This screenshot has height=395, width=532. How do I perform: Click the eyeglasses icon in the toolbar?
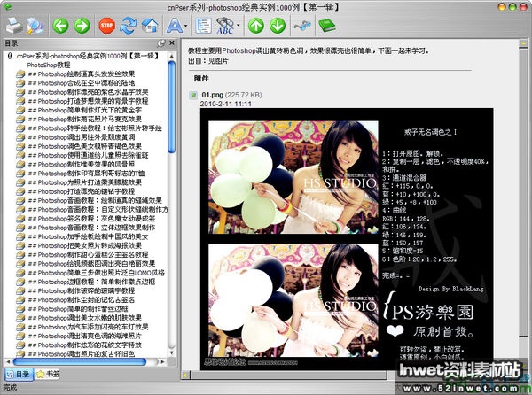[302, 26]
